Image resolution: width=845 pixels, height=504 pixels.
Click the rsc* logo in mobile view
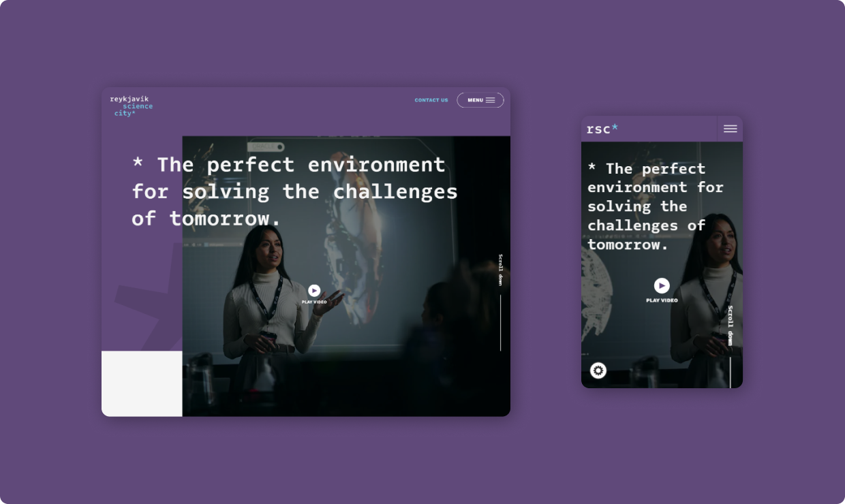[602, 129]
